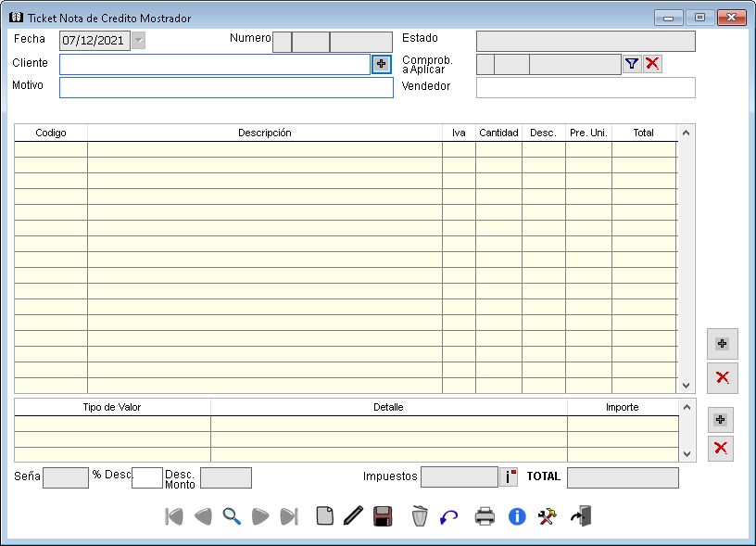This screenshot has width=756, height=546.
Task: Create a new record with blank page icon
Action: tap(324, 516)
